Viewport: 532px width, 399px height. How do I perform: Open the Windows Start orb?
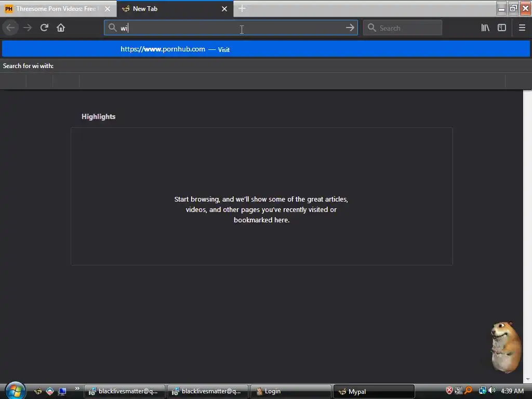pos(15,391)
